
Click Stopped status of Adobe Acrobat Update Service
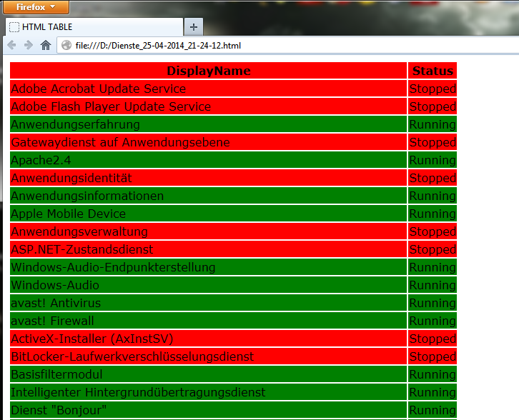tap(432, 89)
